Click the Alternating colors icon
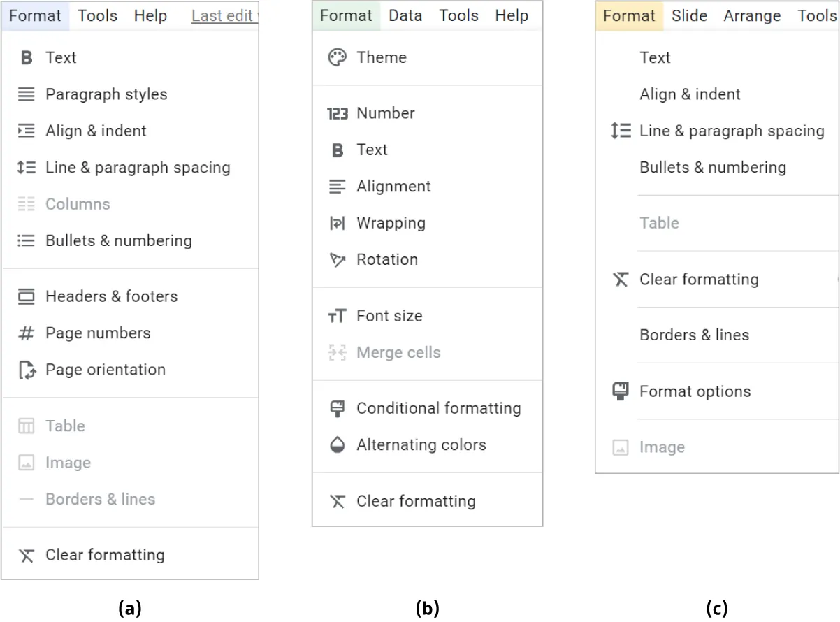The height and width of the screenshot is (622, 840). point(338,444)
